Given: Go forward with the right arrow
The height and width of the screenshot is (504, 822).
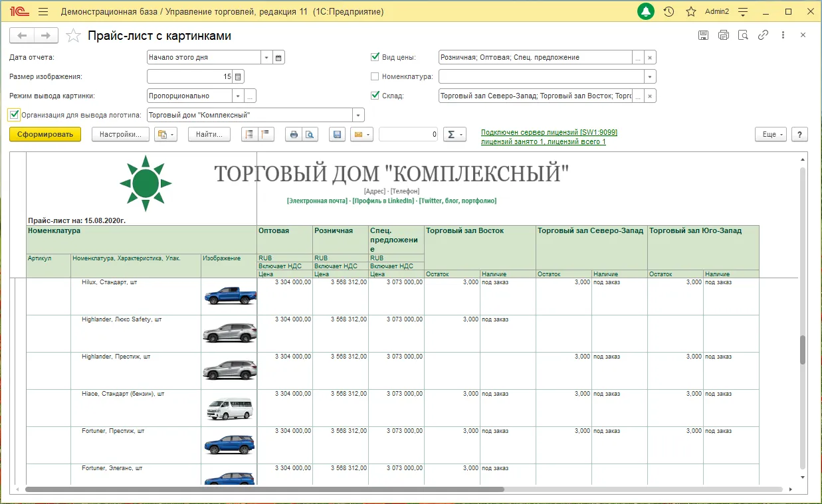Looking at the screenshot, I should (x=46, y=35).
